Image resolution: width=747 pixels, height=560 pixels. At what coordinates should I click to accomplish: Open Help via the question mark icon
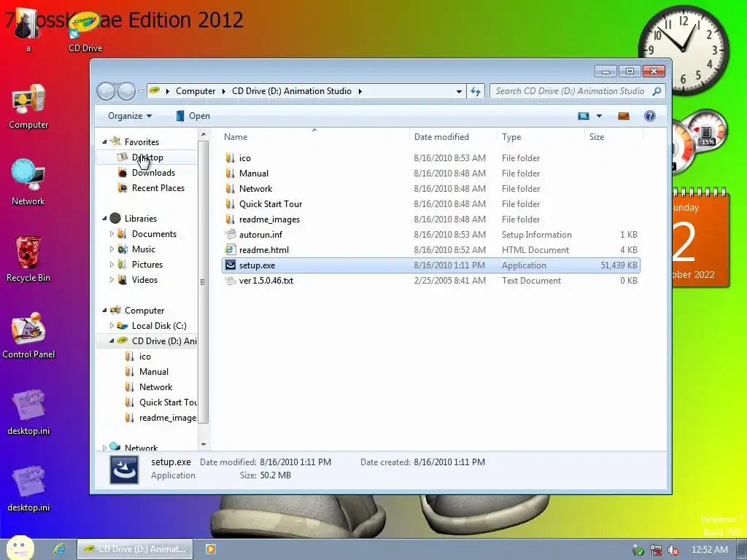(650, 116)
